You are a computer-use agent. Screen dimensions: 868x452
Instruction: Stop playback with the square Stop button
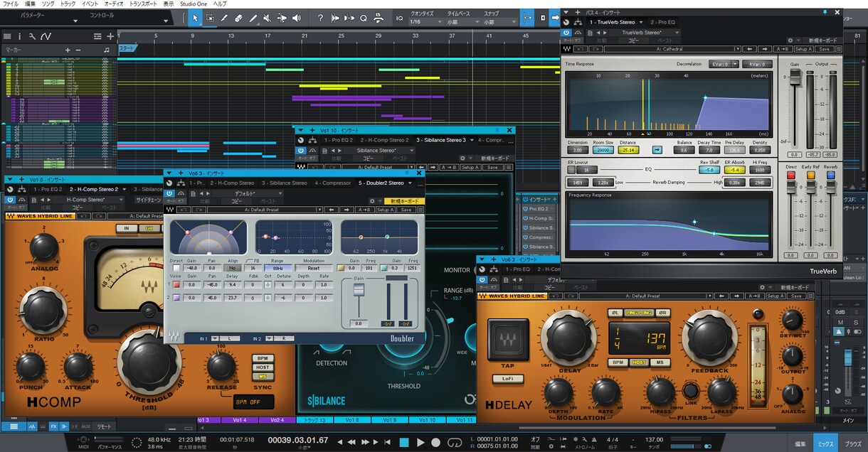point(404,443)
